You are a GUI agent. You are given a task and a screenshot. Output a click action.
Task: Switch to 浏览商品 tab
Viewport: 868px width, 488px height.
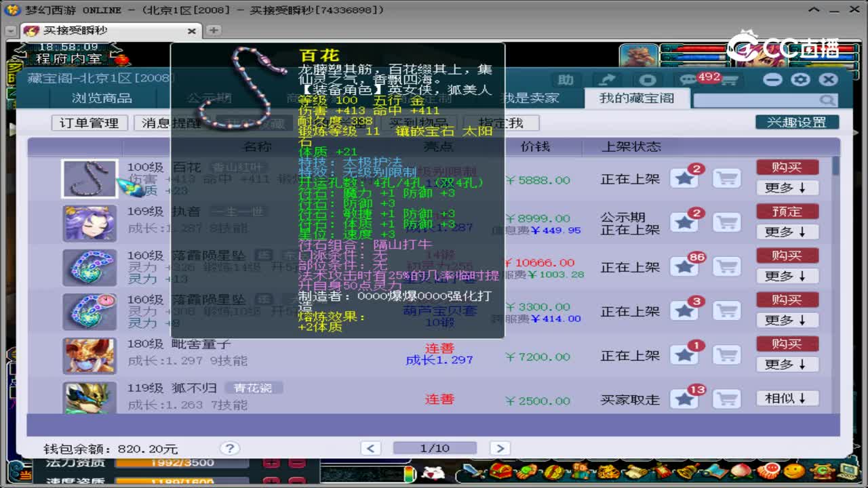(102, 98)
